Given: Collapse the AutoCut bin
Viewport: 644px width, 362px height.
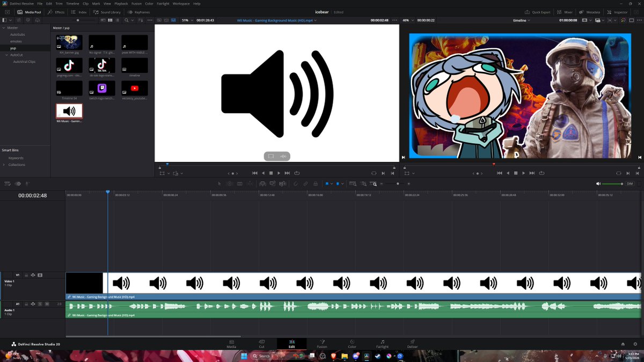Looking at the screenshot, I should click(7, 55).
